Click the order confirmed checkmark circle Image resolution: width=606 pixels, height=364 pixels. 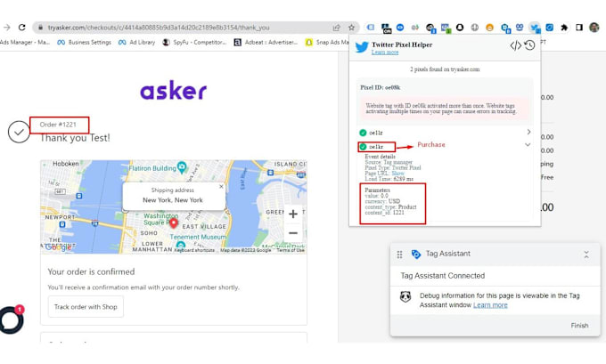click(19, 132)
